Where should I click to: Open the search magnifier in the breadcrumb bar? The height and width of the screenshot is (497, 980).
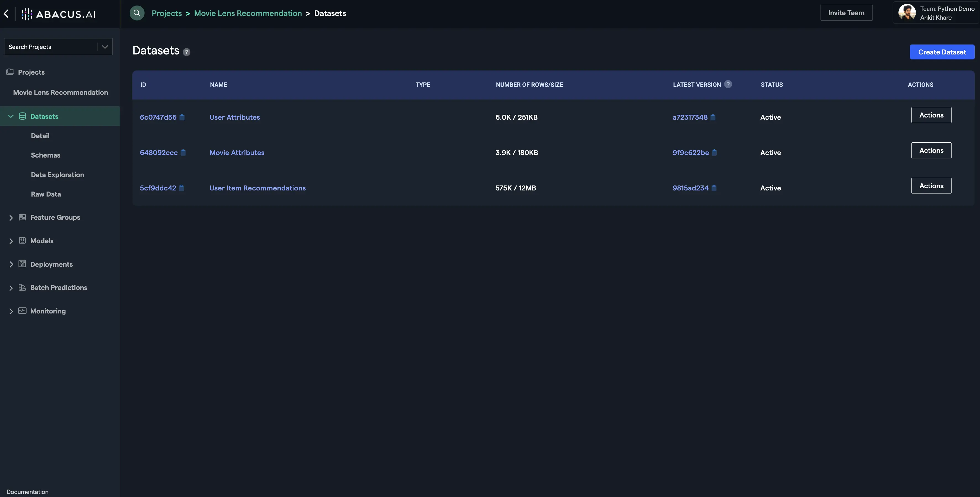point(137,12)
